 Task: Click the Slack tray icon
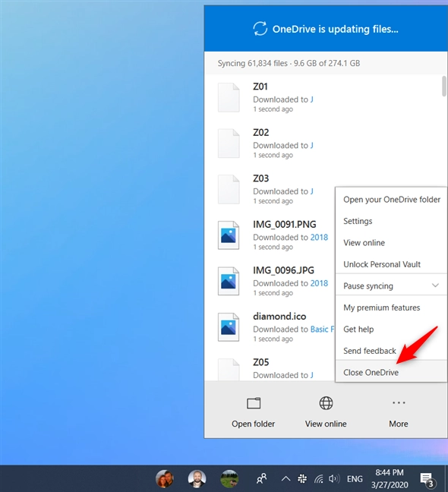click(302, 479)
